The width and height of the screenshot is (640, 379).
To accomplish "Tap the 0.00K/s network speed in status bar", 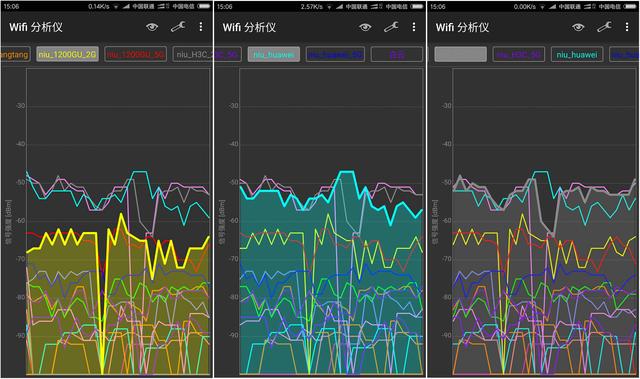I will 525,7.
